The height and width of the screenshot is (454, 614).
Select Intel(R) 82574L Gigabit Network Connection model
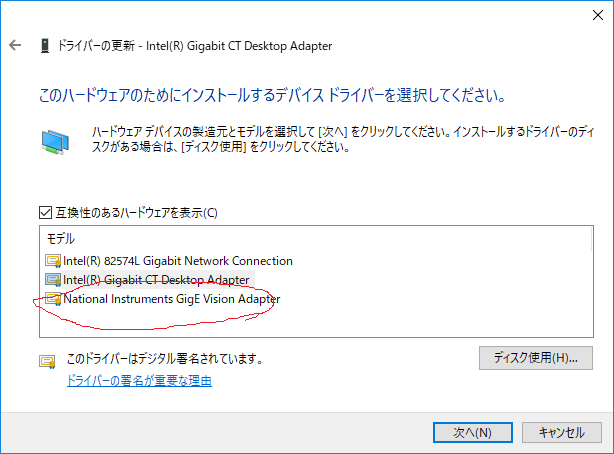pos(178,261)
